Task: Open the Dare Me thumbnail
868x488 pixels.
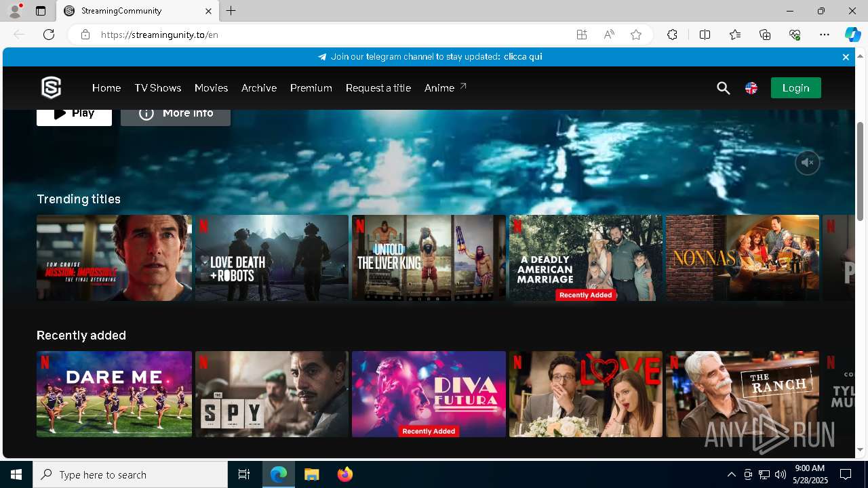Action: coord(114,394)
